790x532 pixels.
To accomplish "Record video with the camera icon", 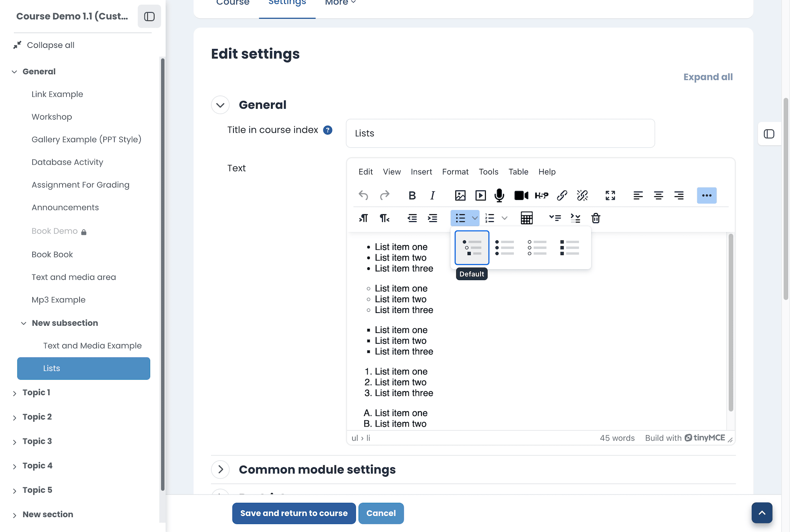I will click(x=521, y=195).
